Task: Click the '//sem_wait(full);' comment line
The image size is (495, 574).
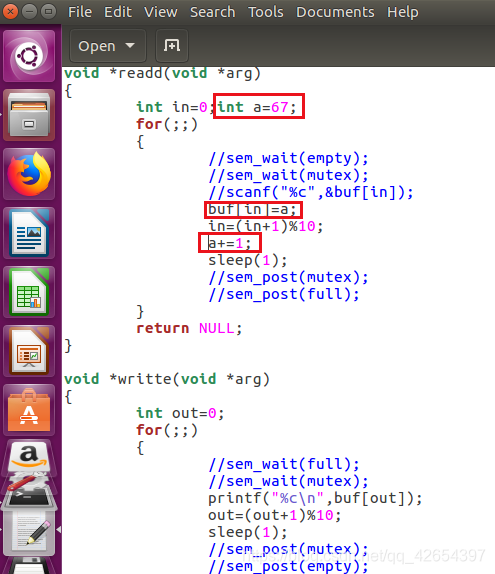Action: click(x=284, y=464)
